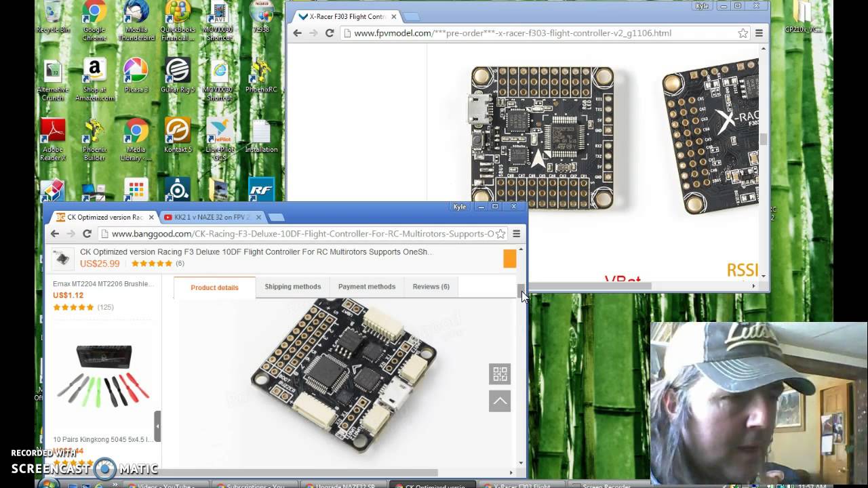Image resolution: width=868 pixels, height=488 pixels.
Task: Open a new tab in the fpvmodel window
Action: point(412,16)
